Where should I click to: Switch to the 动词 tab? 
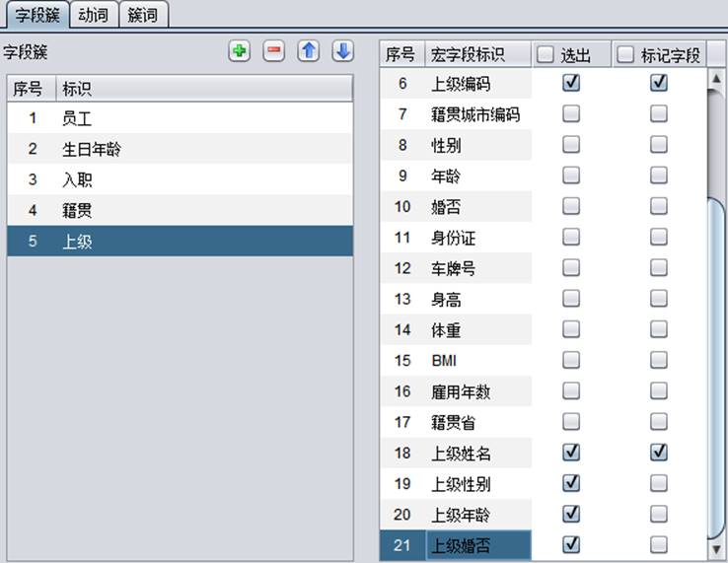pos(95,15)
